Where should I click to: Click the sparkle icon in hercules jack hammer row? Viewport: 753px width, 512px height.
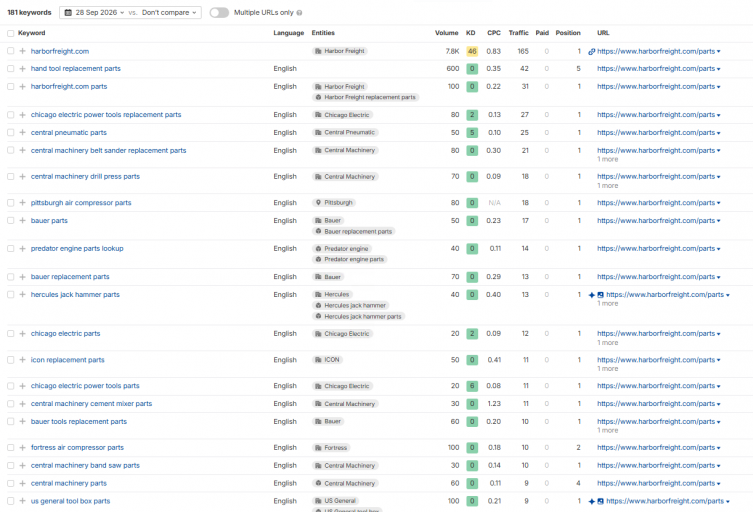click(592, 295)
